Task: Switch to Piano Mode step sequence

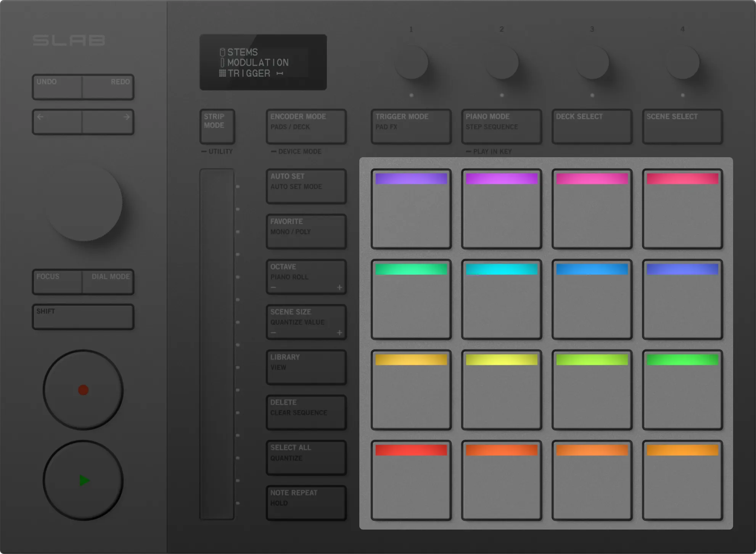Action: (501, 126)
